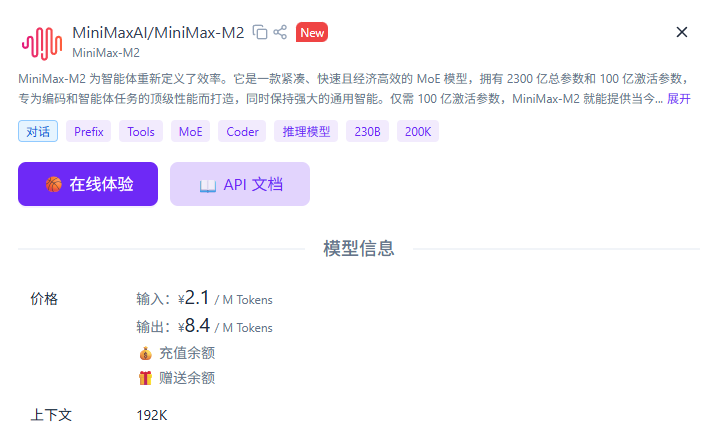Open 在线体验 online playground
The height and width of the screenshot is (435, 723).
point(88,184)
